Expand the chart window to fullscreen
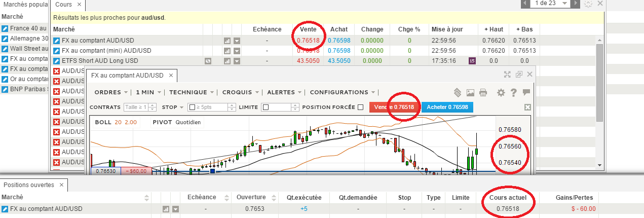This screenshot has height=218, width=644. (507, 75)
